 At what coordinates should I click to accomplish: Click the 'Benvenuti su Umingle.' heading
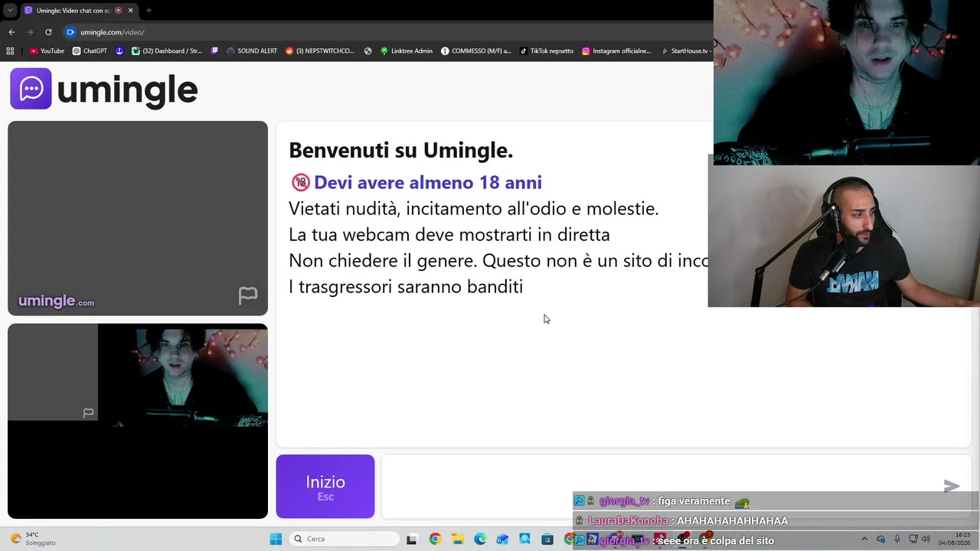400,150
